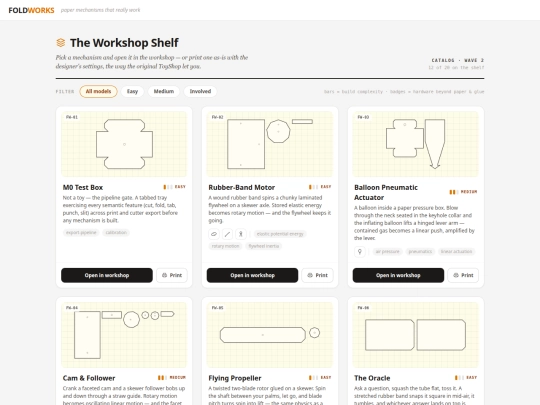Open the M0 Test Box pattern thumbnail

coord(124,144)
